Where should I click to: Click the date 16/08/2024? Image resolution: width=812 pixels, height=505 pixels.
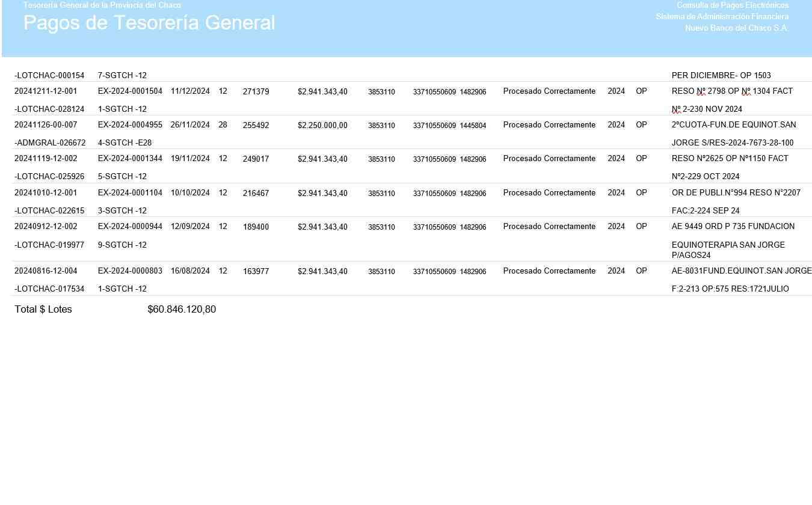point(190,271)
